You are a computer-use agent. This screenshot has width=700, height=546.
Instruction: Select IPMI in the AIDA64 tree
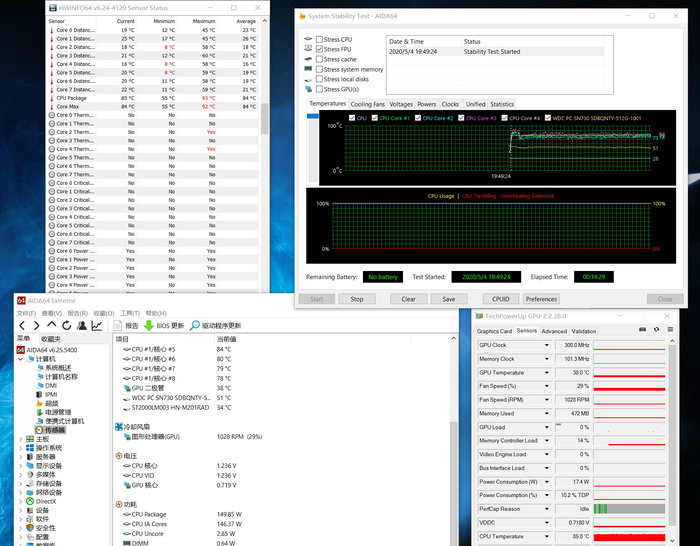coord(51,395)
